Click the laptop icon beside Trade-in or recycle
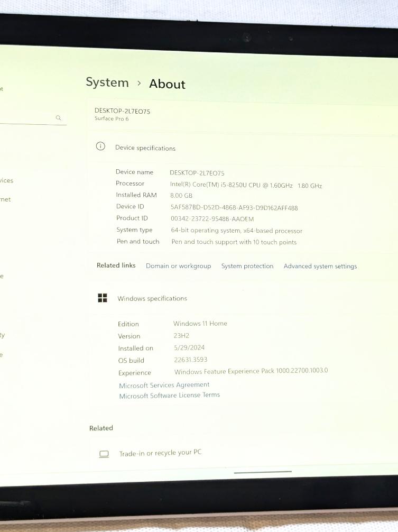 pos(104,454)
